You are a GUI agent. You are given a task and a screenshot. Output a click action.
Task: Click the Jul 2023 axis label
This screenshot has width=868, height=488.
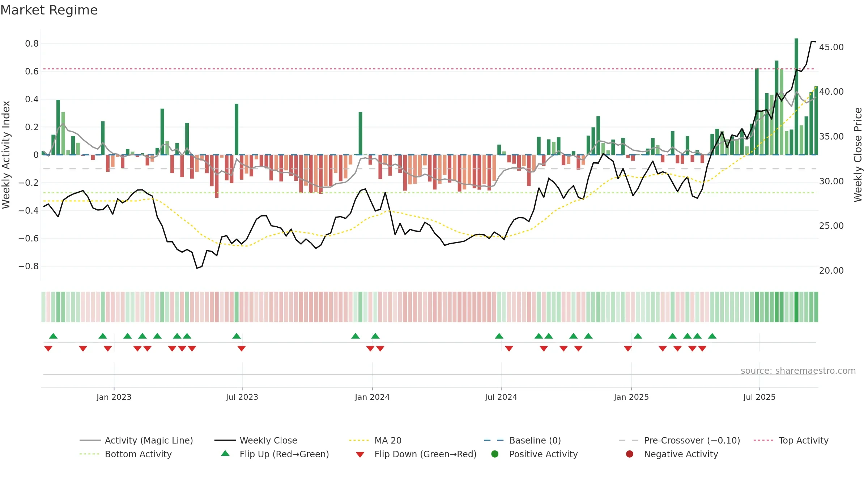coord(242,397)
